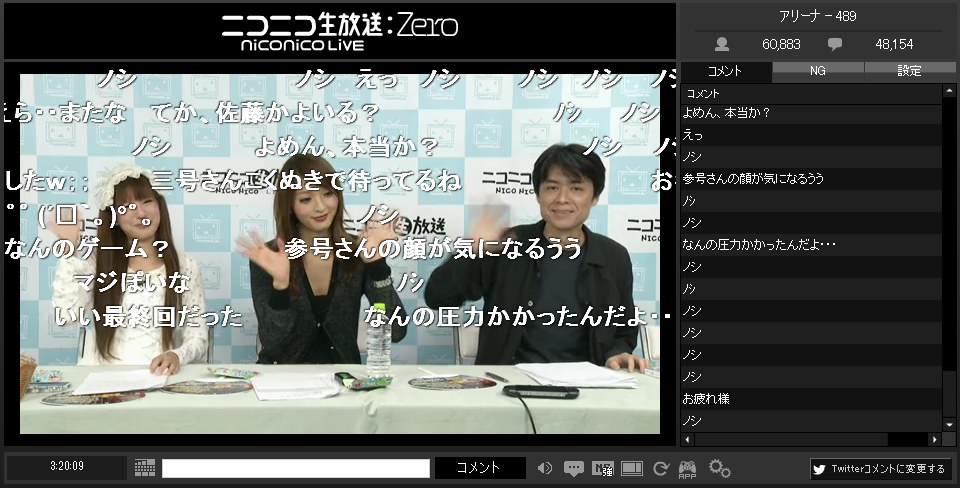Click the Twitter bird icon
Screen dimensions: 960x488
point(819,470)
